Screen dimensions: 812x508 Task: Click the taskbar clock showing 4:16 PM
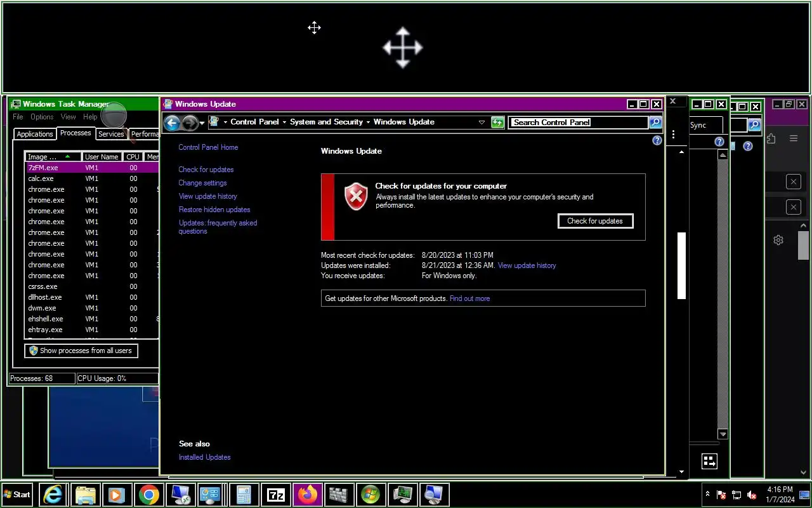[780, 495]
